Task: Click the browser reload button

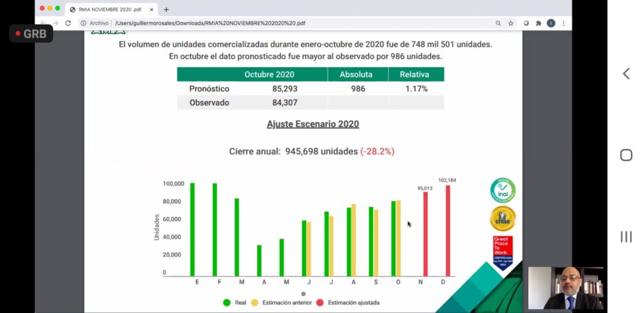Action: [x=68, y=23]
